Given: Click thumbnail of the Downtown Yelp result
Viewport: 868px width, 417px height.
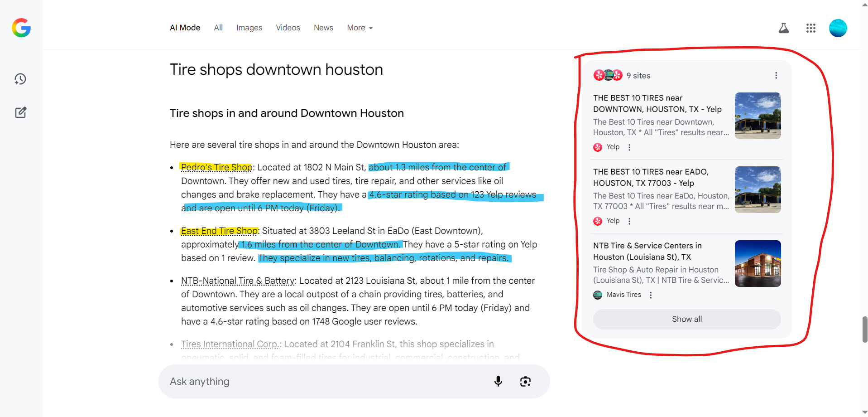Looking at the screenshot, I should tap(758, 116).
